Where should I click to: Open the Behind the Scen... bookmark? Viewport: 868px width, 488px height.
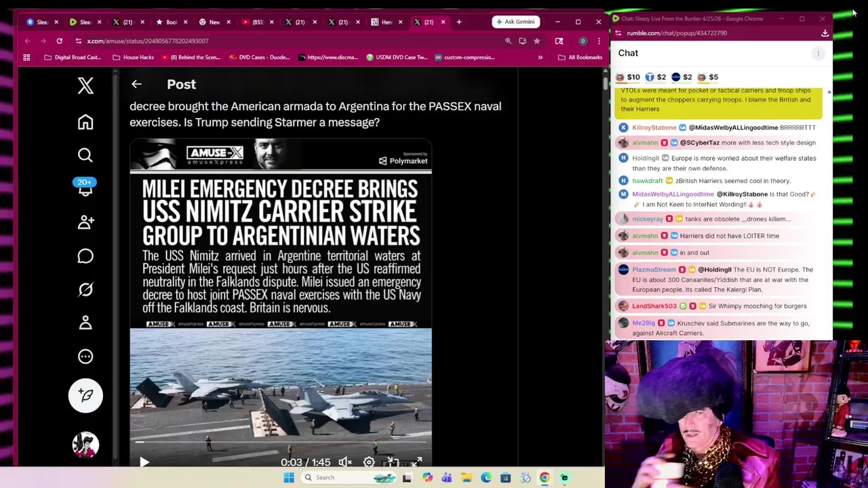[x=191, y=58]
